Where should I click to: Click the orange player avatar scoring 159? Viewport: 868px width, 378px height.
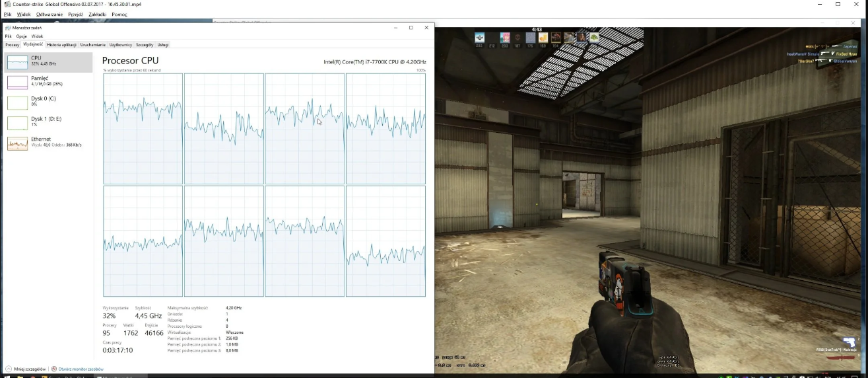(543, 38)
